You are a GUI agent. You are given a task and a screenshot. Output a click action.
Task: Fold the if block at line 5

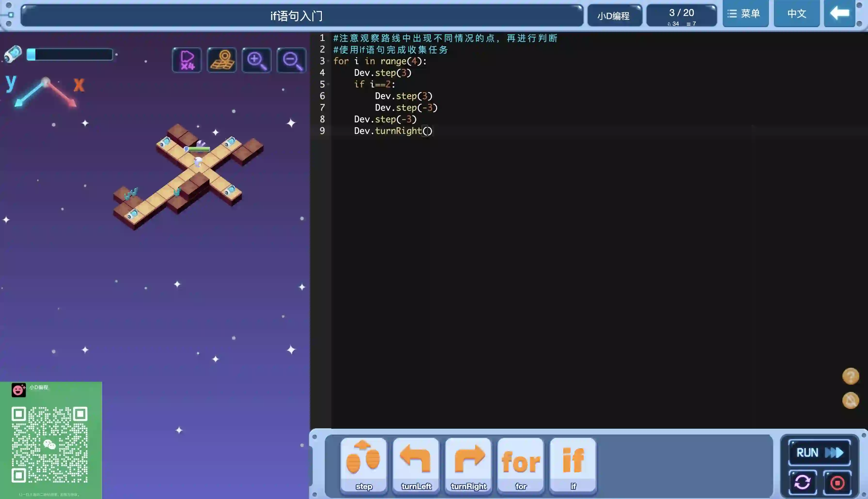[328, 84]
